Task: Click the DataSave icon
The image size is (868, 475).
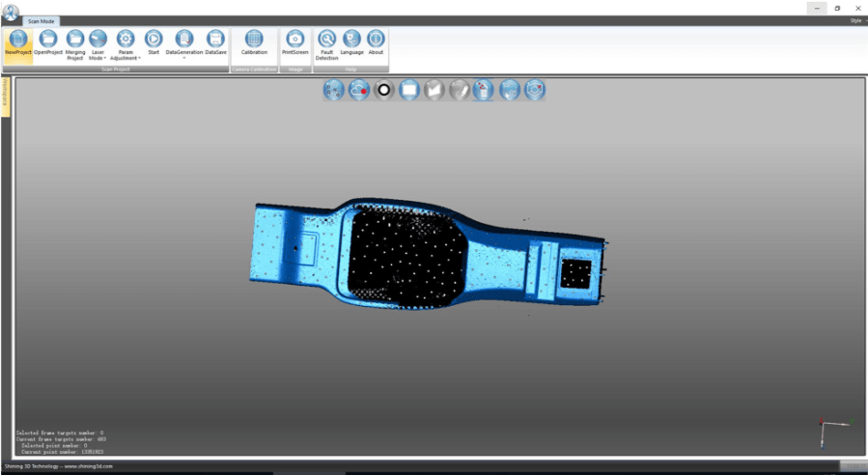Action: [x=215, y=43]
